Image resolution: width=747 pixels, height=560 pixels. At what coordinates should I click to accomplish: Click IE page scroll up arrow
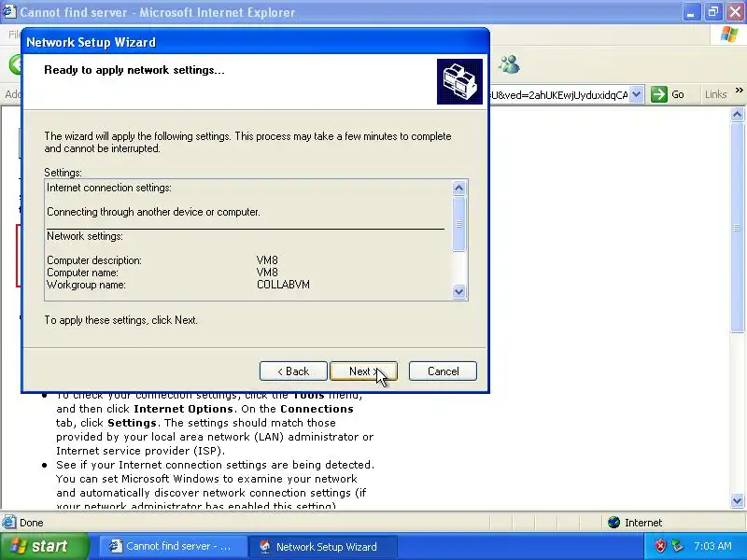(737, 115)
